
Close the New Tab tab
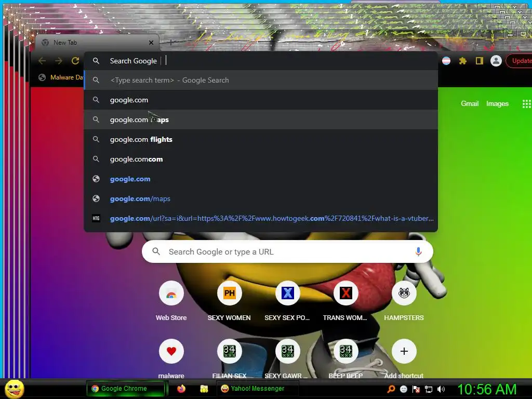click(151, 43)
